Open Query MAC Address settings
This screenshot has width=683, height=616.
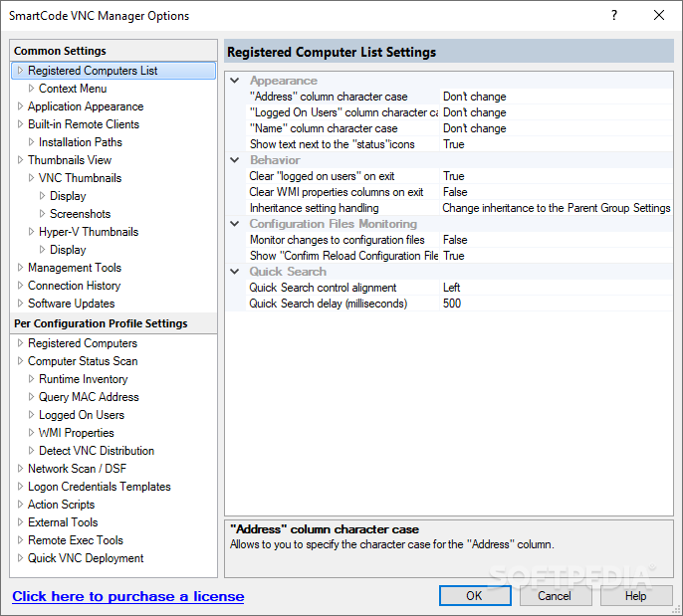point(89,397)
